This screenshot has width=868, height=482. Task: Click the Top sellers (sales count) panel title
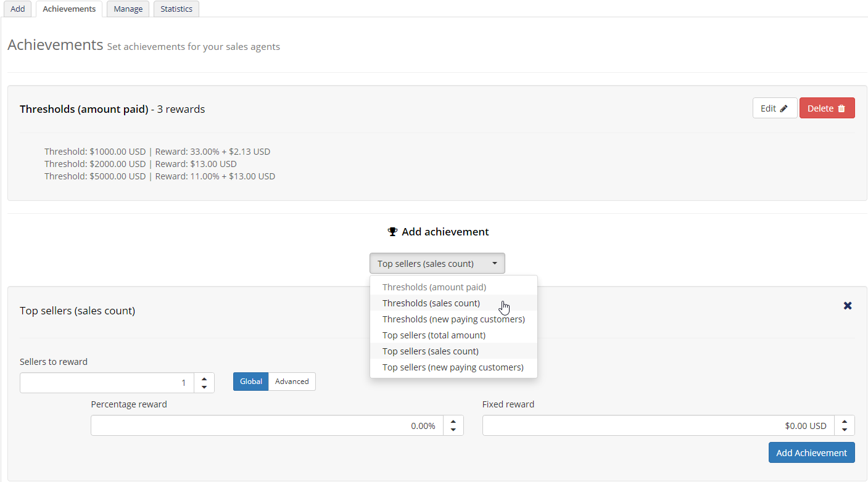point(77,311)
